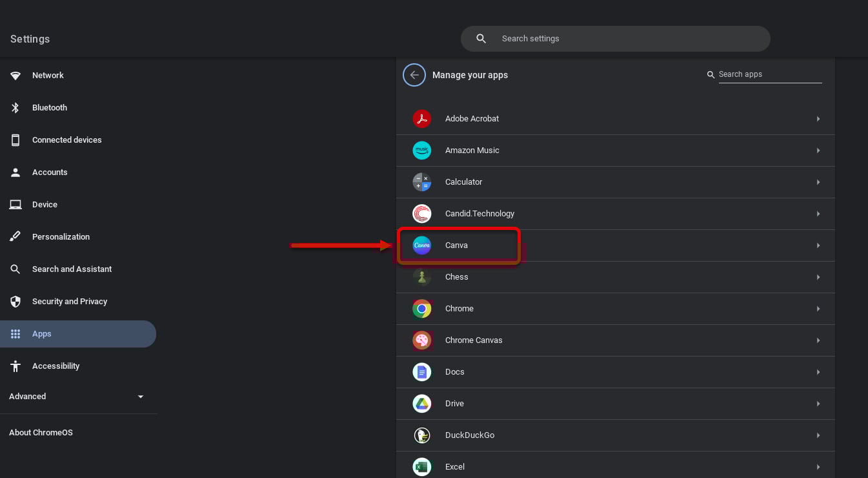Expand the Canva app details chevron
The image size is (868, 478).
pyautogui.click(x=818, y=245)
